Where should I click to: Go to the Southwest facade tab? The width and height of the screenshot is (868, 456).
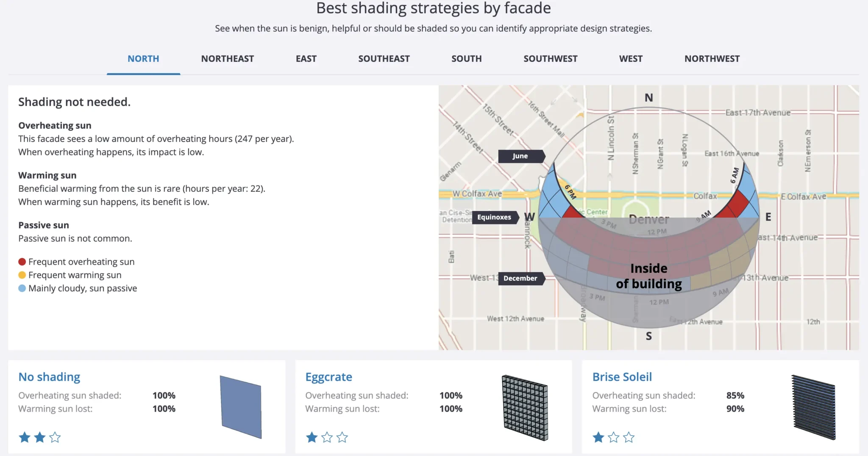(550, 59)
